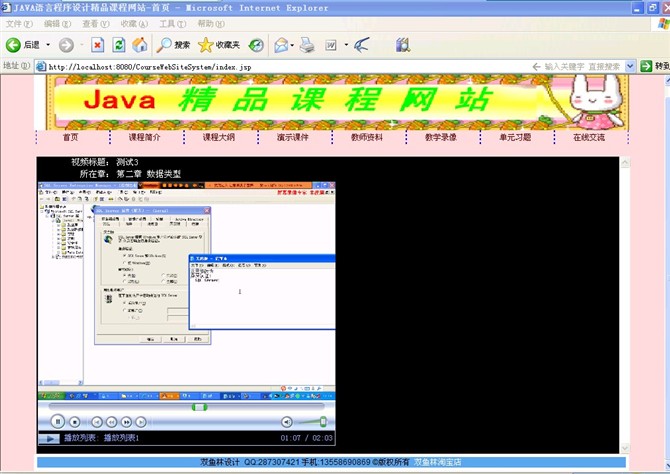Open the 教学录像 page link
670x474 pixels.
pyautogui.click(x=441, y=137)
